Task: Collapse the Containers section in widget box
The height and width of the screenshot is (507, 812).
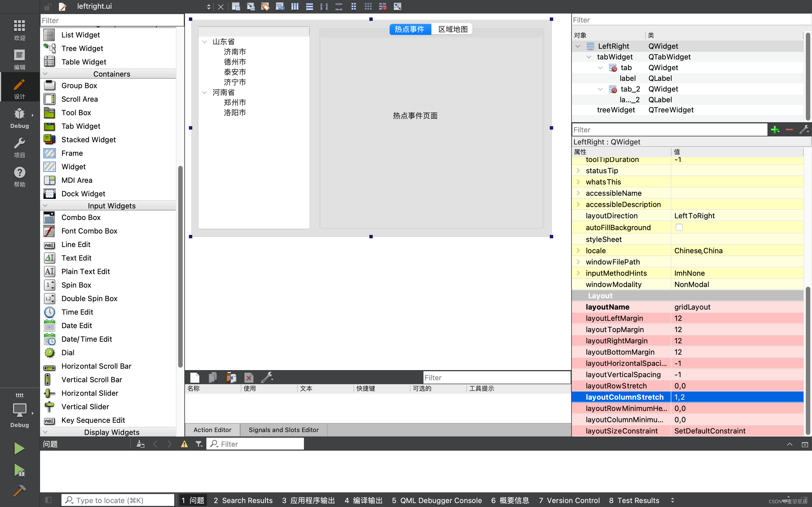Action: [45, 74]
